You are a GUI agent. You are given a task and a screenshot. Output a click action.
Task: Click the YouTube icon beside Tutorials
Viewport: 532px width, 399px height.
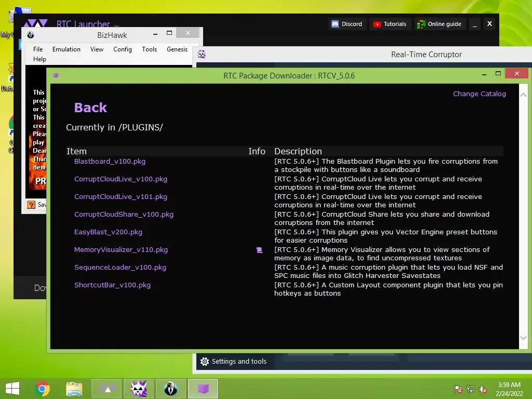pos(377,24)
